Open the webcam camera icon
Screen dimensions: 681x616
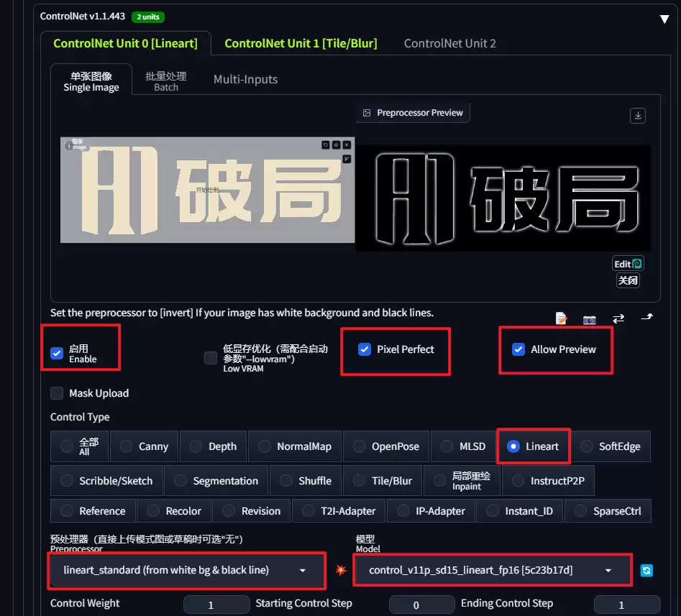coord(590,320)
